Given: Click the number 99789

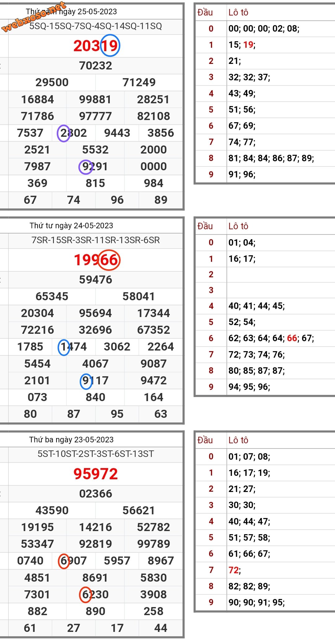Looking at the screenshot, I should (154, 544).
